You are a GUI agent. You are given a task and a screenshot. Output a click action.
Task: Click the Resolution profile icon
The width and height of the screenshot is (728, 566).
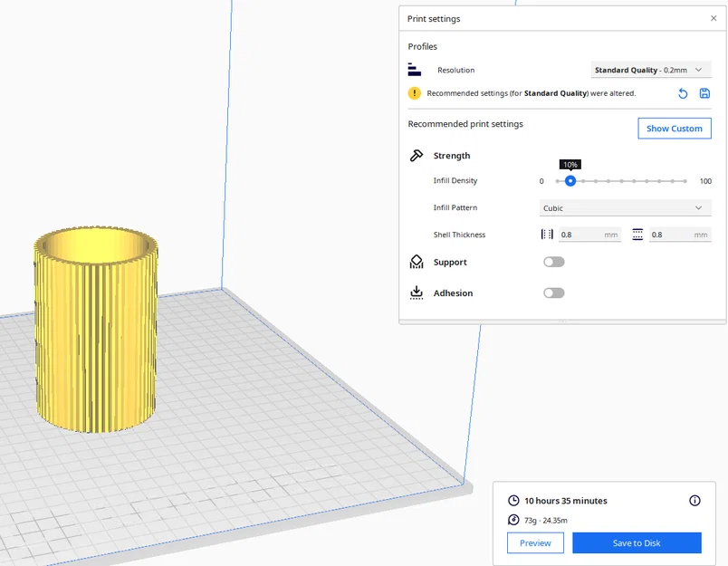(x=417, y=69)
